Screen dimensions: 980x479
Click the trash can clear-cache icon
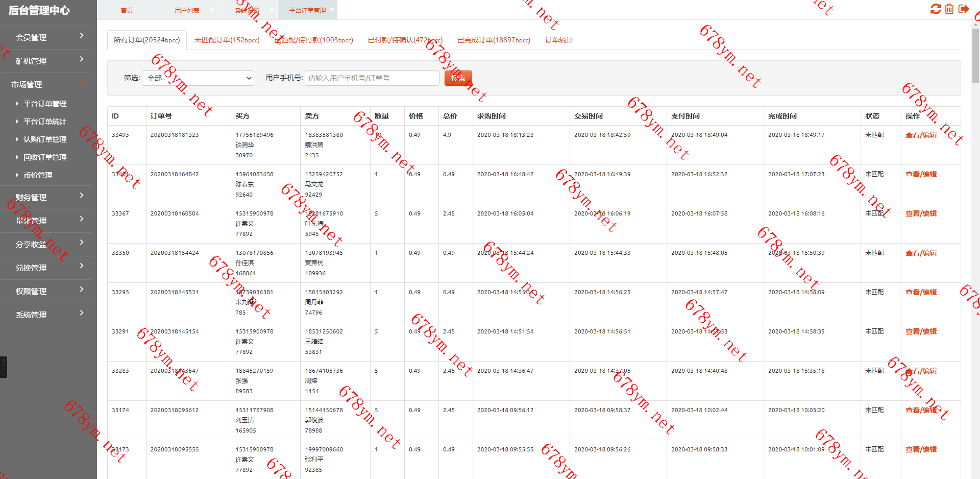[949, 9]
